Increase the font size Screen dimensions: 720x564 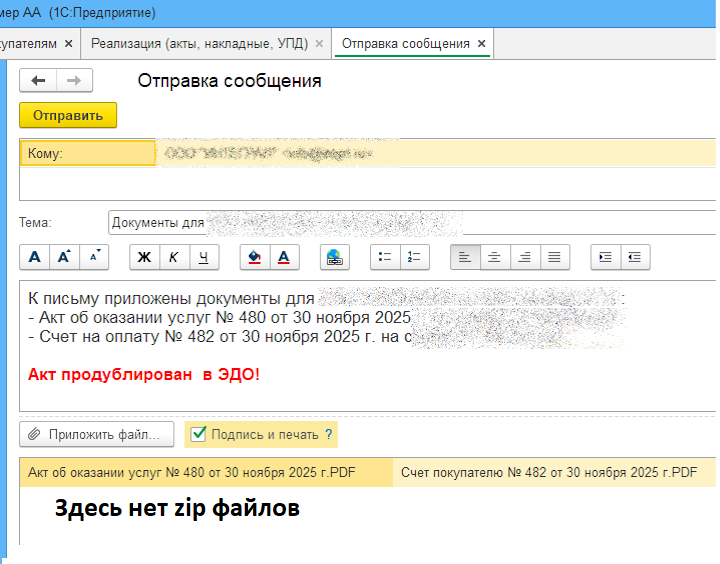point(65,257)
